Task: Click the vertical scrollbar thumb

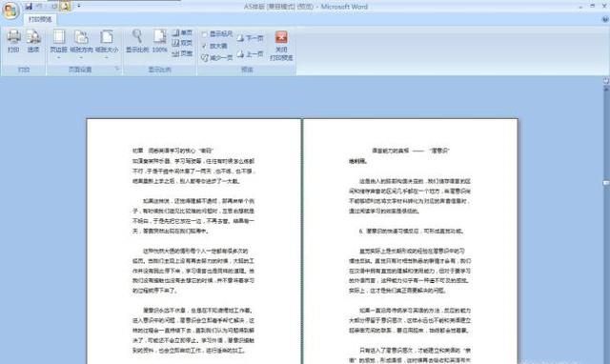Action: pyautogui.click(x=606, y=183)
